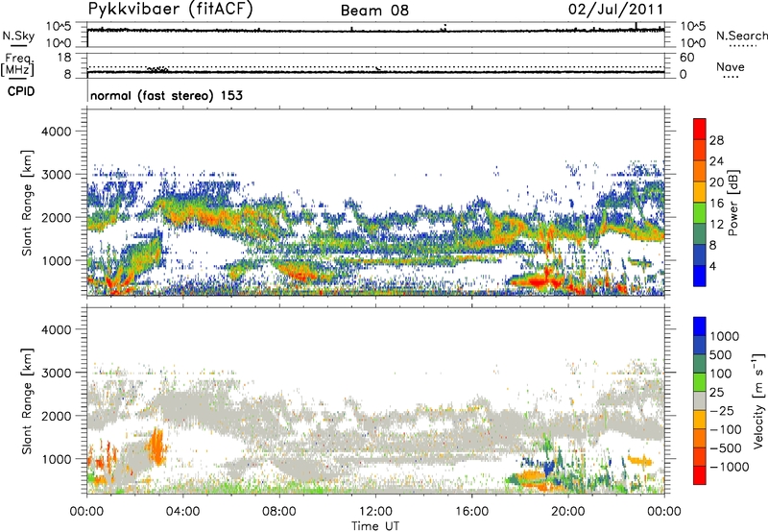
Task: Click the 'Power [dB]' colorbar label
Action: 732,203
